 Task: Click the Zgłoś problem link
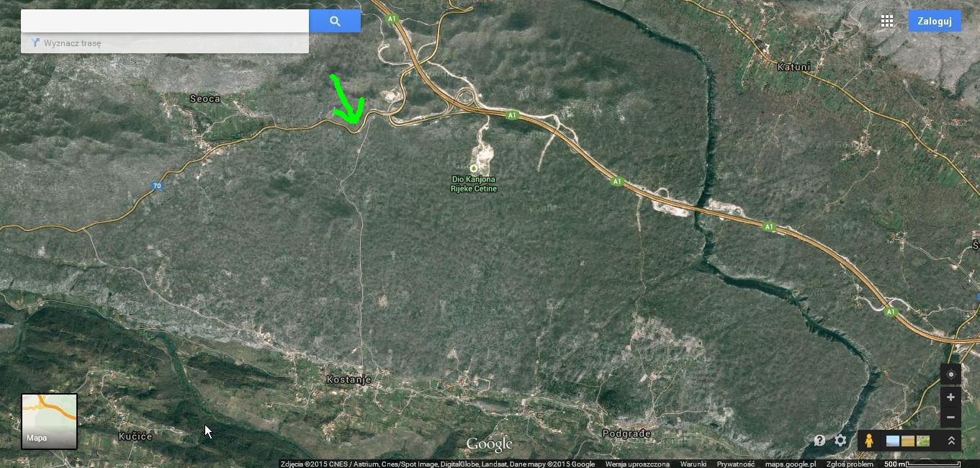[849, 464]
